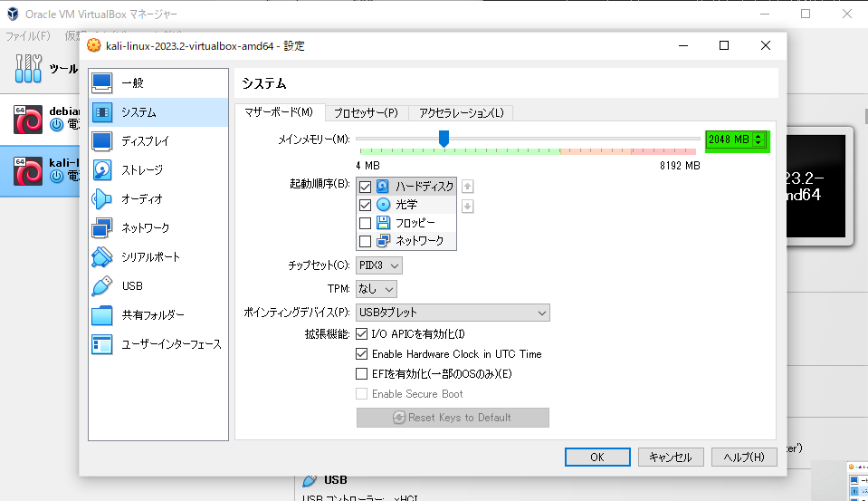Open the ストレージ storage settings
The height and width of the screenshot is (501, 868).
click(x=158, y=170)
